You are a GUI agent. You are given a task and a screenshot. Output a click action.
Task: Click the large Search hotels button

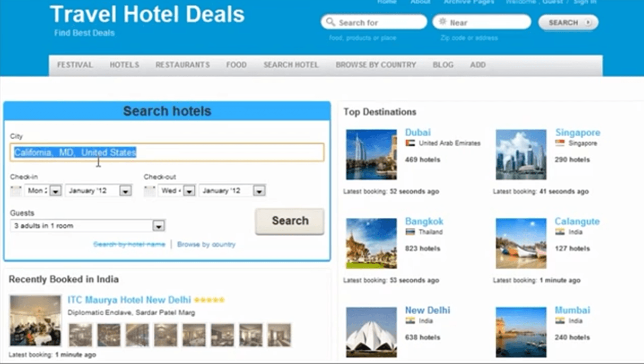290,221
